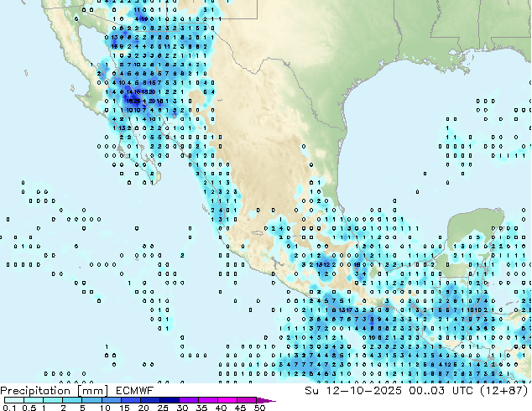Click the 10–15 mm legend color swatch

[112, 400]
